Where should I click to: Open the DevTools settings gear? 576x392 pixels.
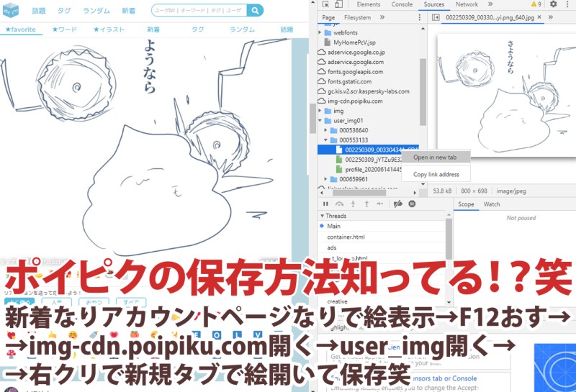pyautogui.click(x=553, y=4)
